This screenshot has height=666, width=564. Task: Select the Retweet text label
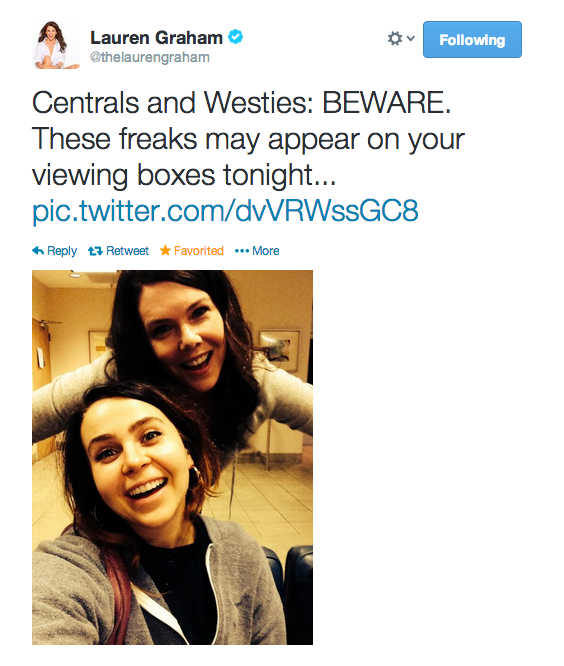click(x=127, y=251)
